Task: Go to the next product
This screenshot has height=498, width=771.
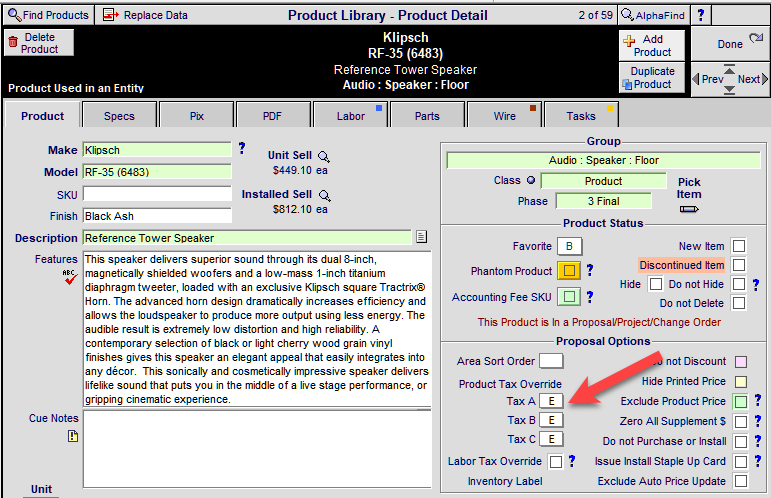Action: (x=752, y=79)
